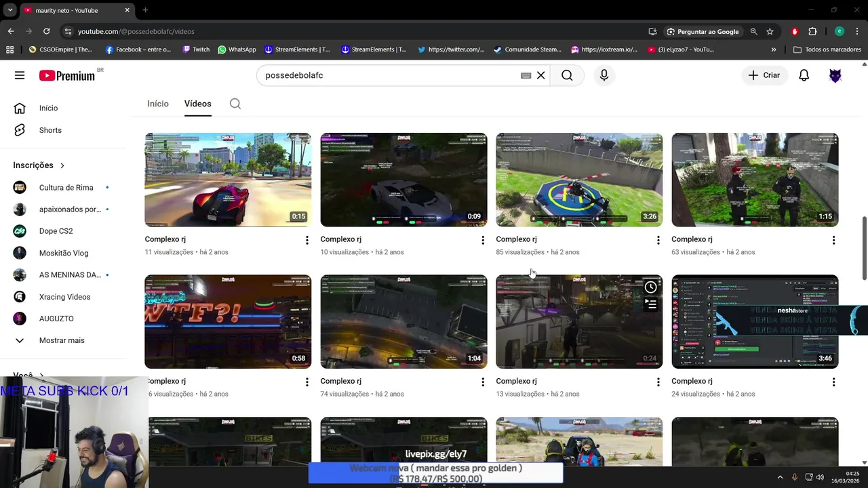Screen dimensions: 868x488
Task: Open a new browser tab
Action: click(145, 10)
